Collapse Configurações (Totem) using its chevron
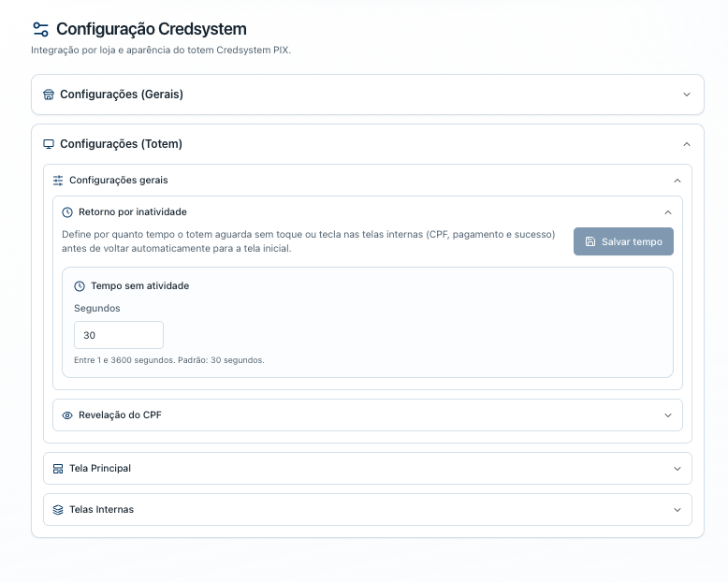 point(687,144)
